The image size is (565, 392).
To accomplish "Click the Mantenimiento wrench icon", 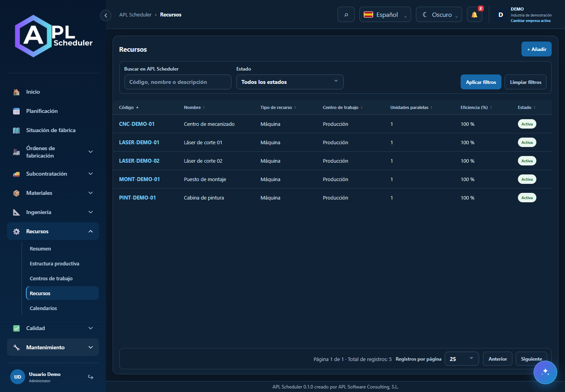I will click(16, 347).
